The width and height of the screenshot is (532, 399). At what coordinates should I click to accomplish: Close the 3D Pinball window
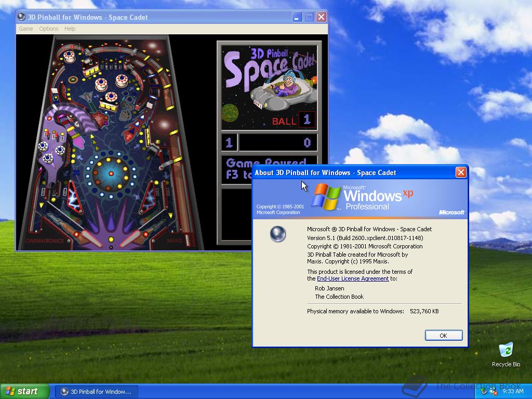(x=321, y=17)
